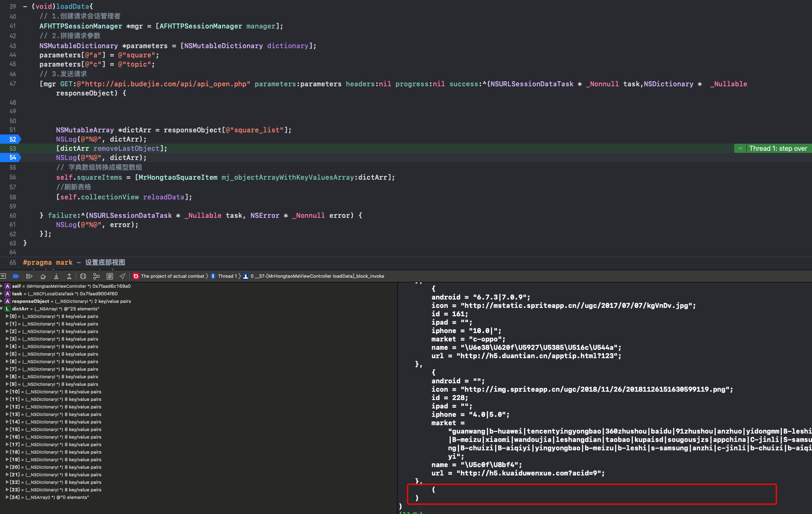812x514 pixels.
Task: Click the red app process icon
Action: (136, 276)
